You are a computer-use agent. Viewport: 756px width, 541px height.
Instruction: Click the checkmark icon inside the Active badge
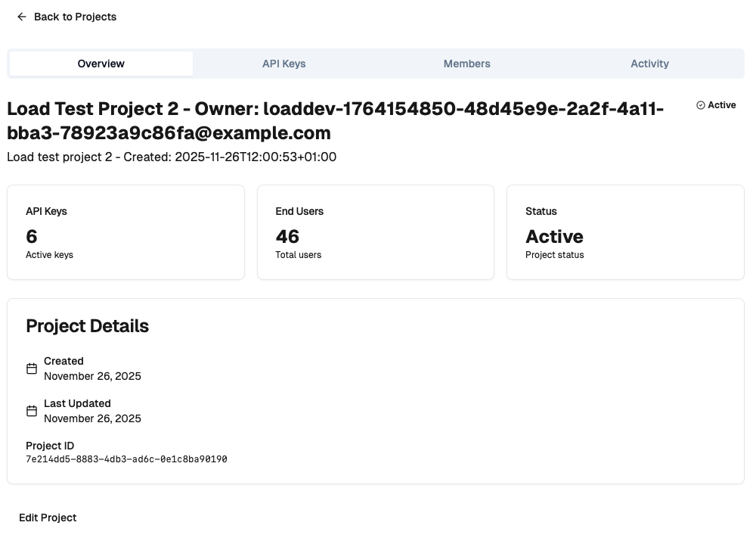point(699,105)
